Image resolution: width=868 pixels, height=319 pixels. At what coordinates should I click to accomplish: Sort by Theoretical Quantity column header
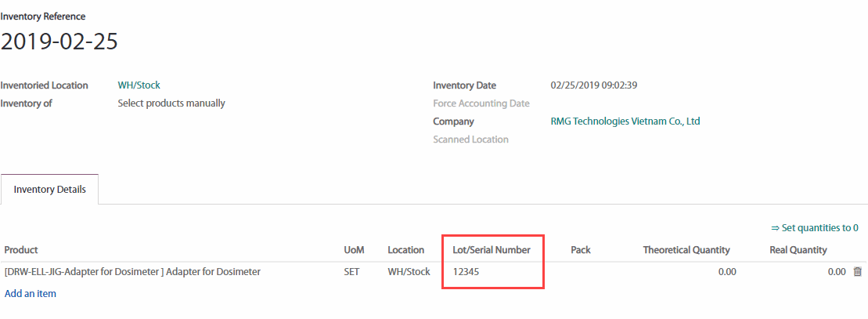(686, 250)
